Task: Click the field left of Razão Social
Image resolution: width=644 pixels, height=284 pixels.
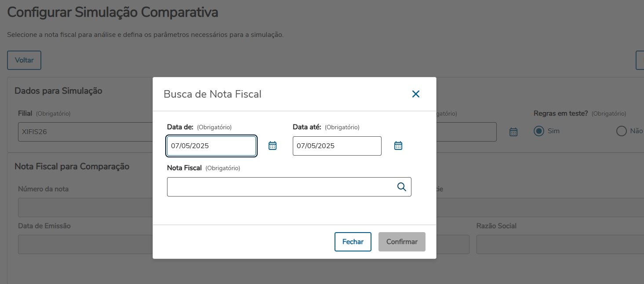Action: click(x=453, y=244)
